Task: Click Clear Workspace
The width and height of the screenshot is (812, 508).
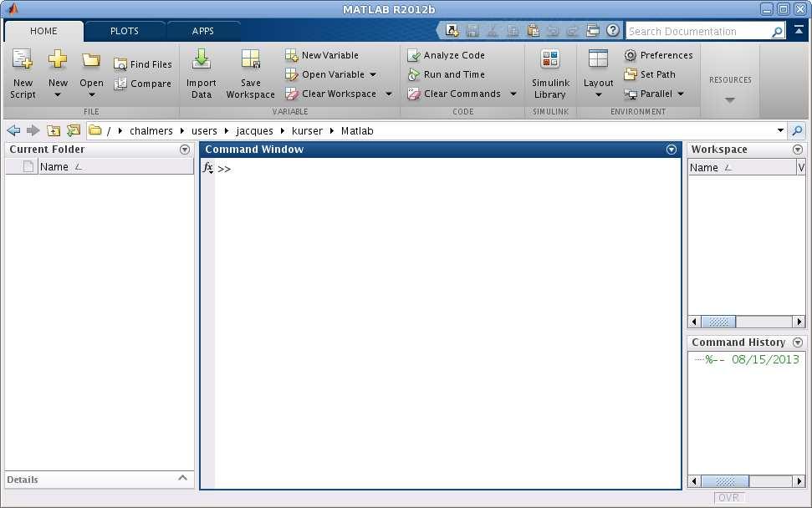Action: pyautogui.click(x=331, y=94)
